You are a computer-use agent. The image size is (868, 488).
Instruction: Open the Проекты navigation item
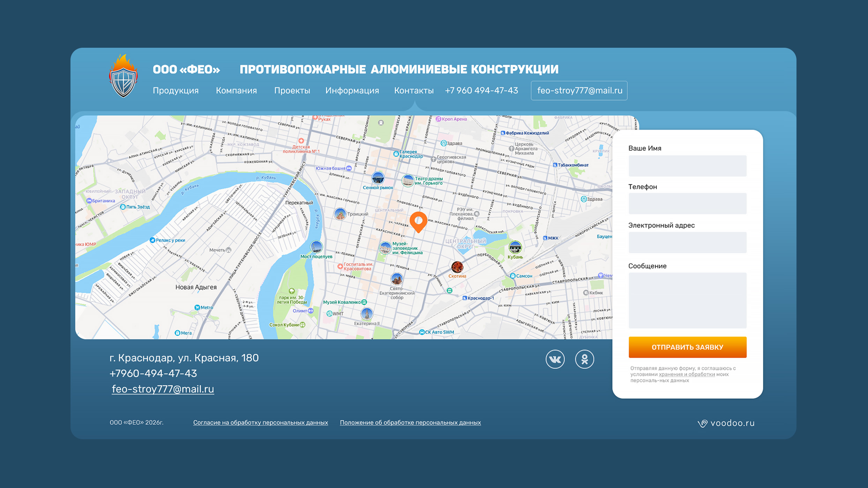[292, 91]
